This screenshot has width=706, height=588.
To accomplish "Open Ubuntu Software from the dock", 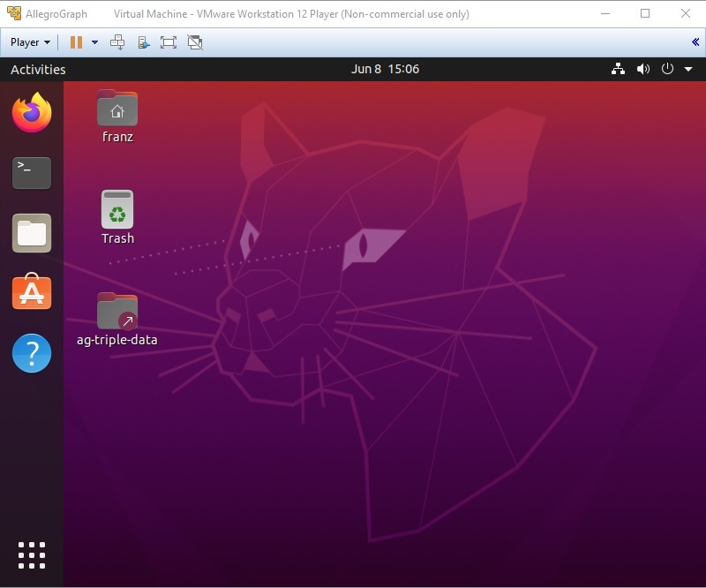I will pyautogui.click(x=31, y=292).
